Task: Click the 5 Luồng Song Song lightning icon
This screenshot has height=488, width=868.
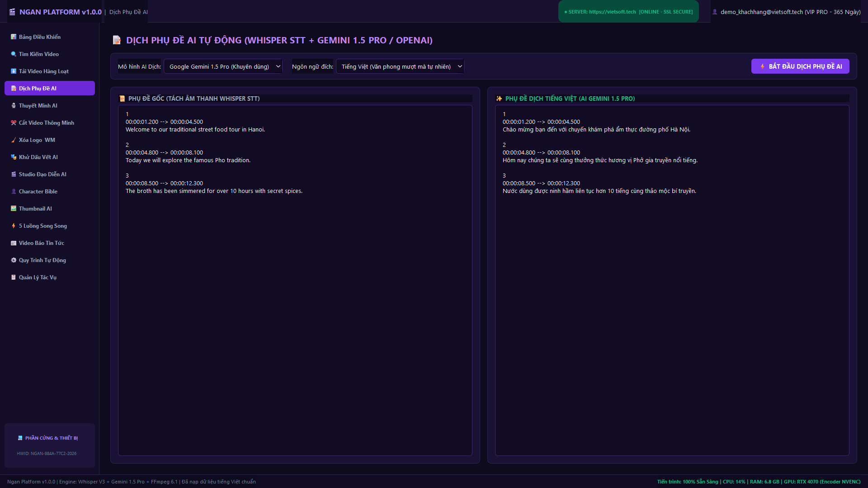Action: coord(14,226)
